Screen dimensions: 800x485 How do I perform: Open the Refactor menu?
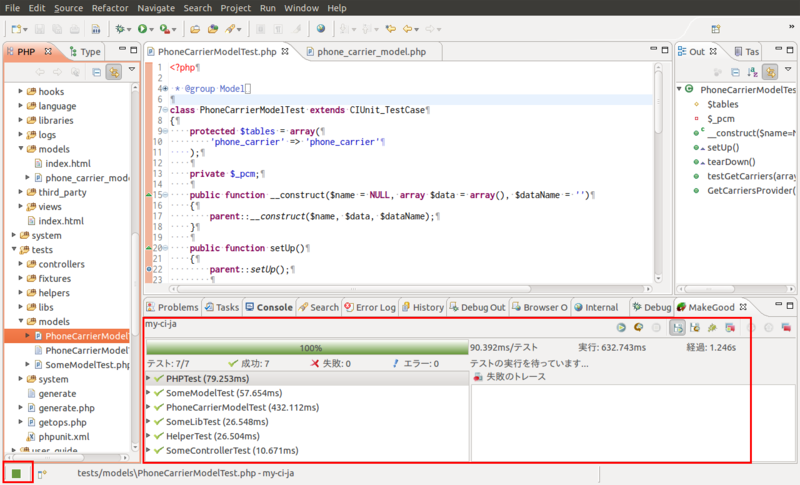(x=110, y=8)
